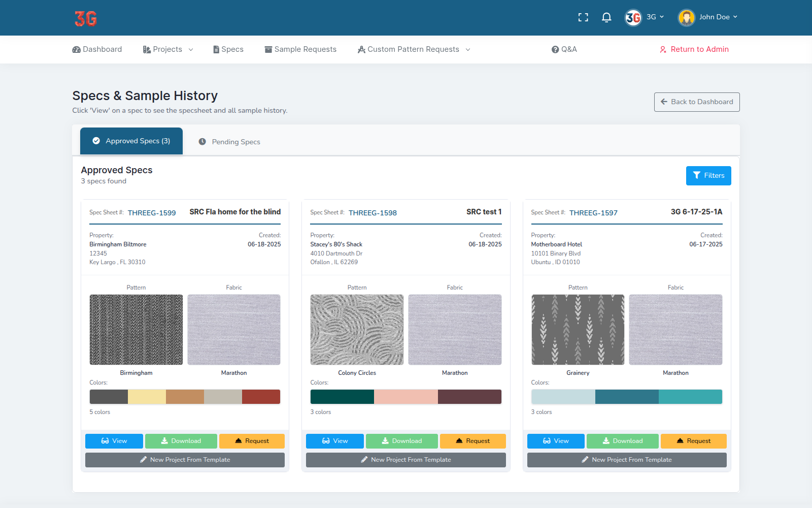812x508 pixels.
Task: Expand Custom Pattern Requests chevron
Action: coord(468,50)
